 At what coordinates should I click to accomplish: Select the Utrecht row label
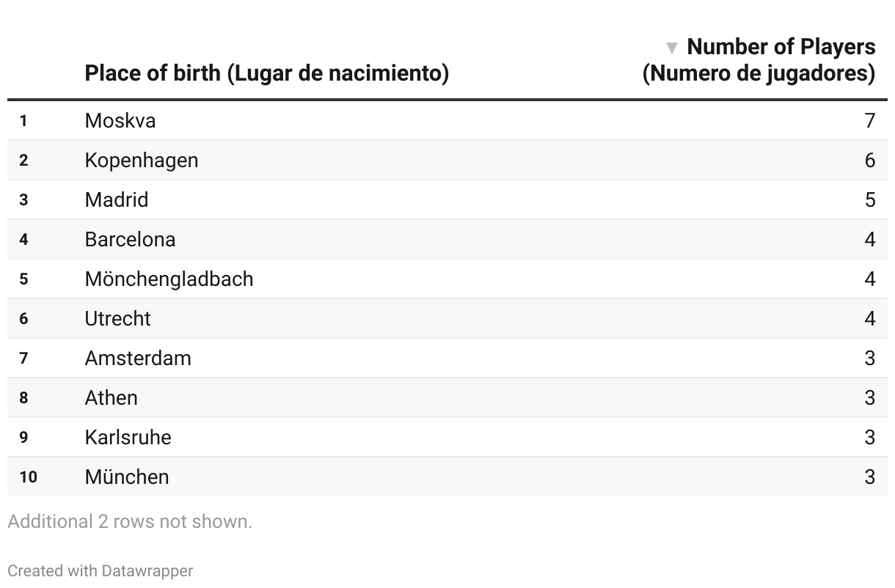pyautogui.click(x=117, y=318)
